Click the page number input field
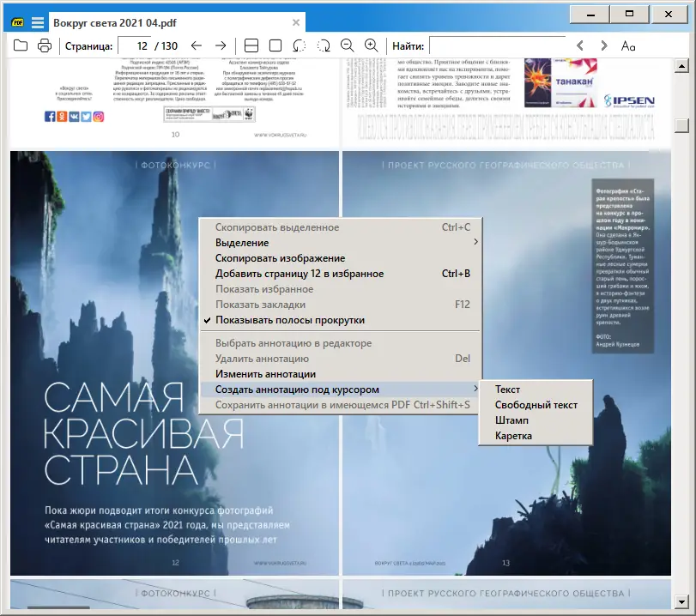Screen dimensions: 696x616 coord(134,45)
